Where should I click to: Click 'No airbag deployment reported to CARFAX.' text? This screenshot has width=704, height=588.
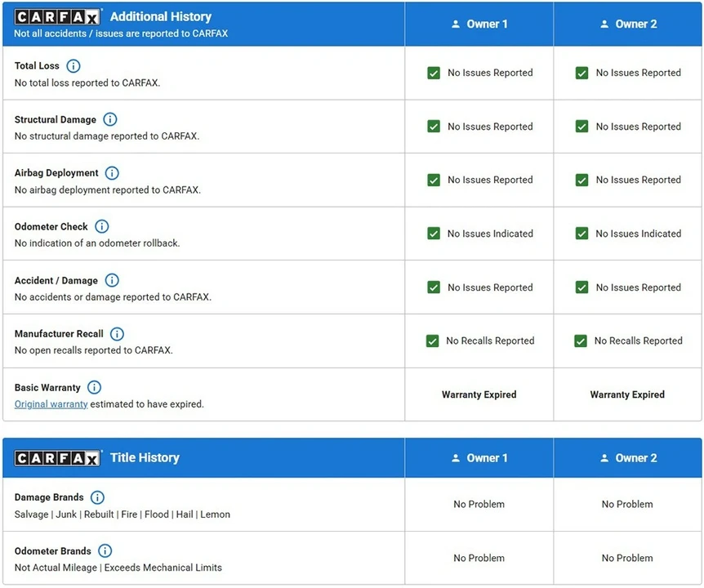point(107,189)
